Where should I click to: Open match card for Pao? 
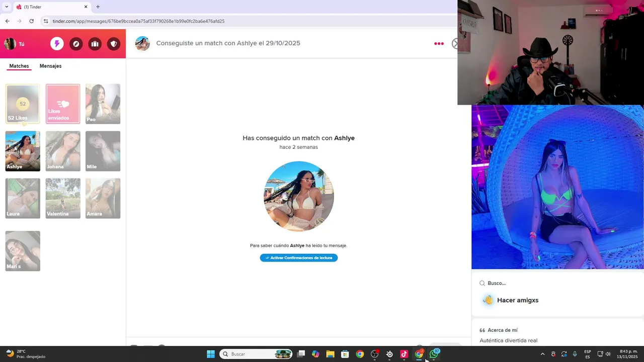(103, 104)
